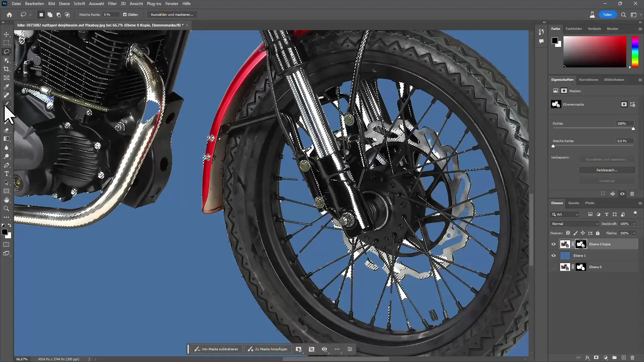This screenshot has width=644, height=362.
Task: Select the Zoom tool in toolbar
Action: tap(7, 208)
